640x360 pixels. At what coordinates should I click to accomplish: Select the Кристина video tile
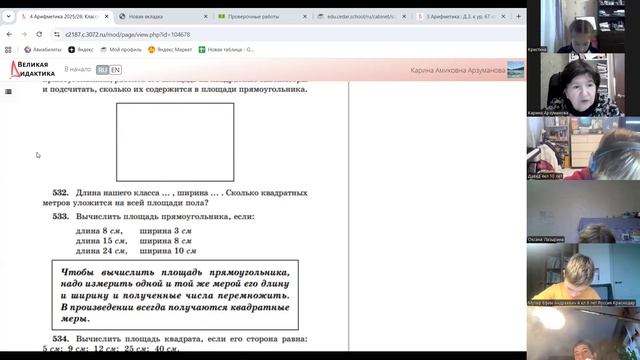[x=583, y=27]
